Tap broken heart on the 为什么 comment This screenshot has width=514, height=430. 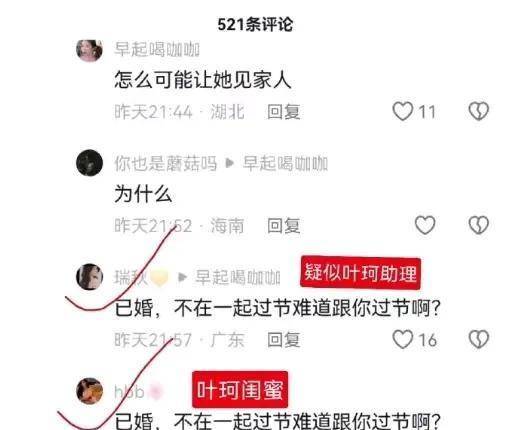tap(479, 225)
